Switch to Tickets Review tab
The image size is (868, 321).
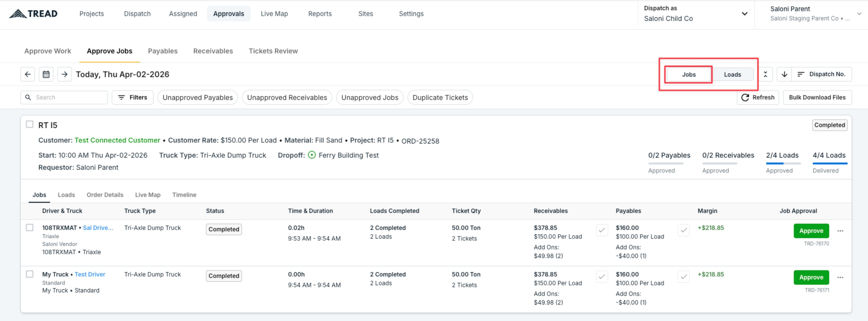pos(273,51)
